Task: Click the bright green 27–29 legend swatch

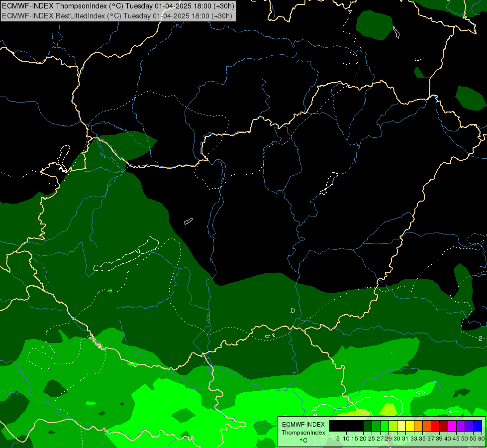Action: (x=385, y=426)
